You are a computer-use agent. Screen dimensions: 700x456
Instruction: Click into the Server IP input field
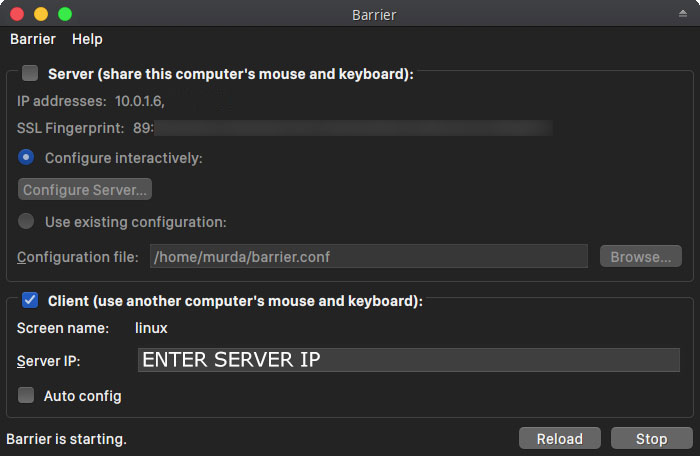coord(408,360)
